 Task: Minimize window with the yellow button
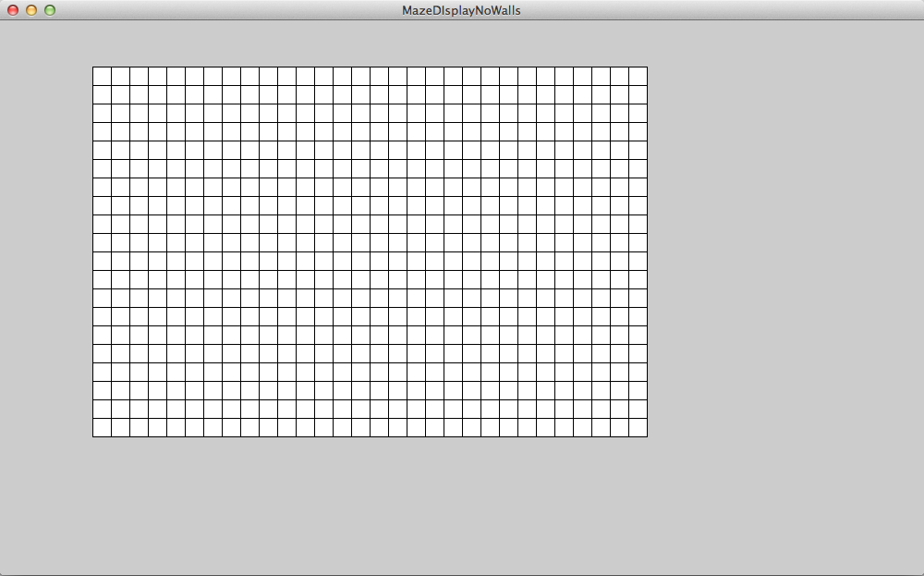[31, 10]
